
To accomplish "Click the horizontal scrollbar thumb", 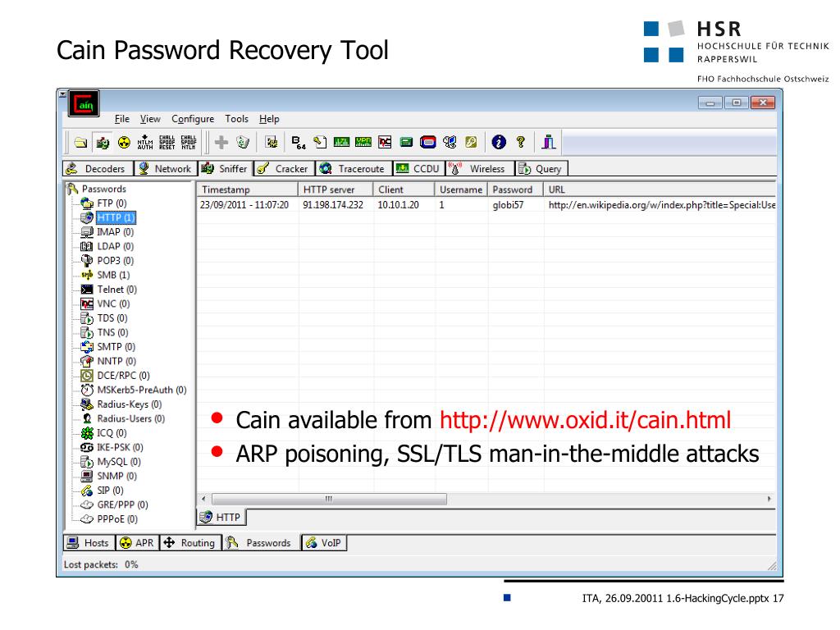I will click(329, 499).
